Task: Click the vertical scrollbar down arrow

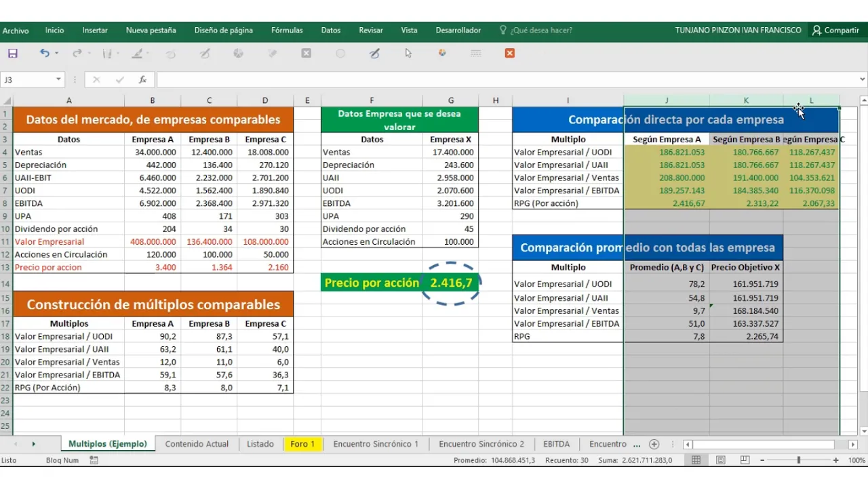Action: point(863,431)
